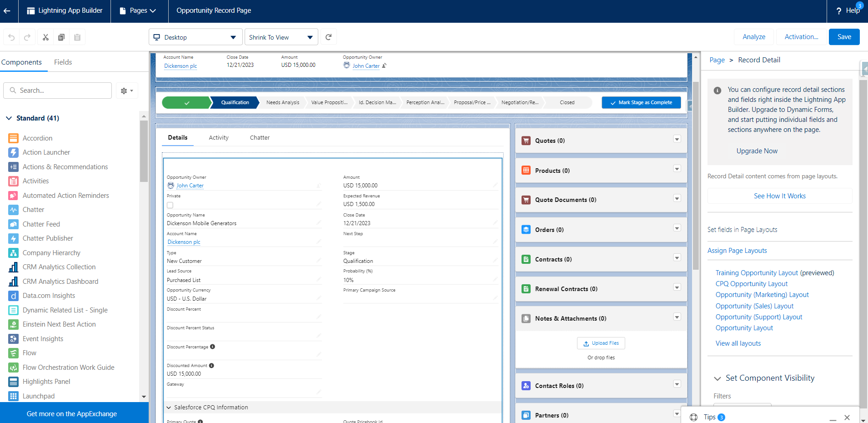Click the cut scissors icon
The image size is (868, 423).
pos(45,37)
